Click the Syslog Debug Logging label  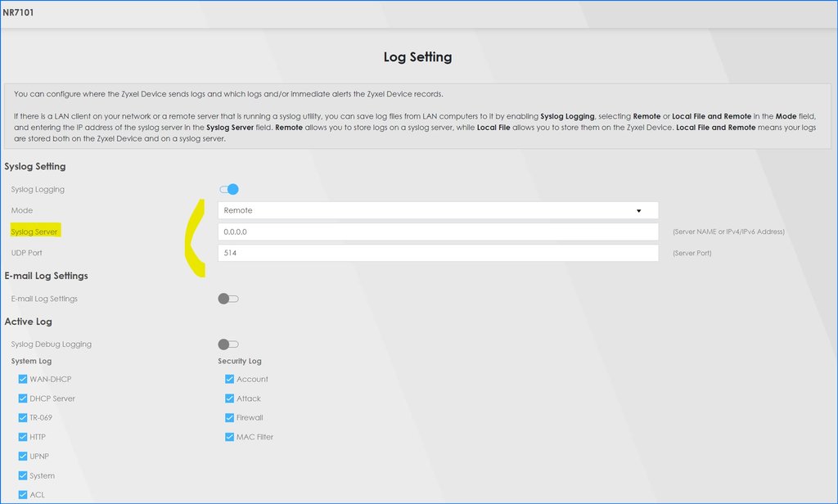52,344
